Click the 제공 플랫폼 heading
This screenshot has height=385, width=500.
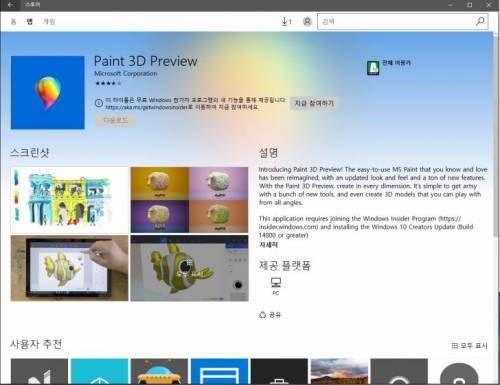tap(285, 265)
